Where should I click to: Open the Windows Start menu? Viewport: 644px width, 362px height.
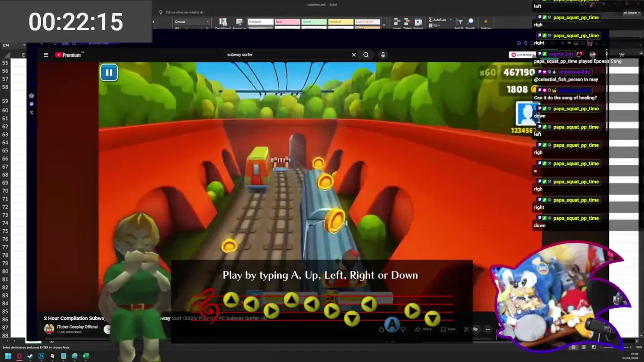click(8, 356)
